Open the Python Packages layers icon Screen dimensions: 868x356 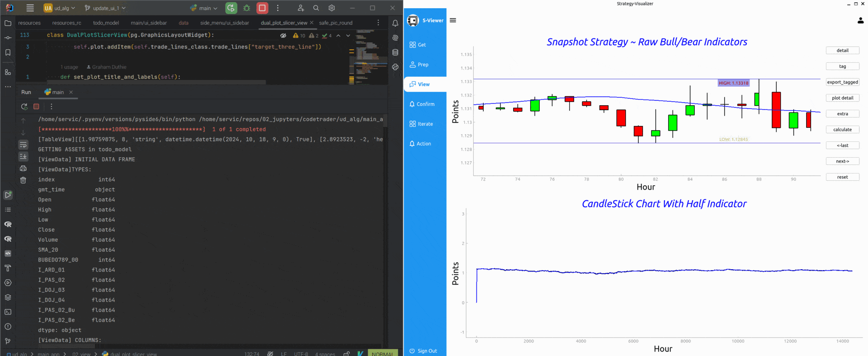pyautogui.click(x=8, y=297)
